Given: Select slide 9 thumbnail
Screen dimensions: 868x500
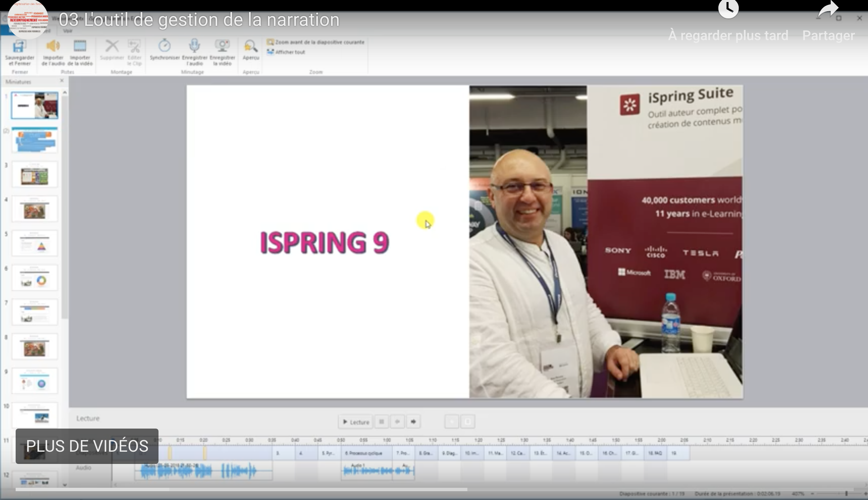Looking at the screenshot, I should [34, 381].
